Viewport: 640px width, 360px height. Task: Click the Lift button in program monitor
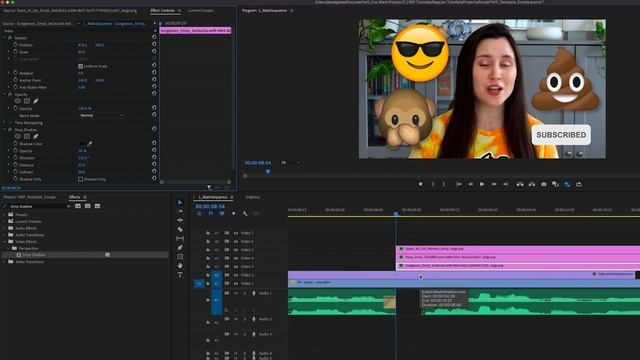pyautogui.click(x=520, y=184)
